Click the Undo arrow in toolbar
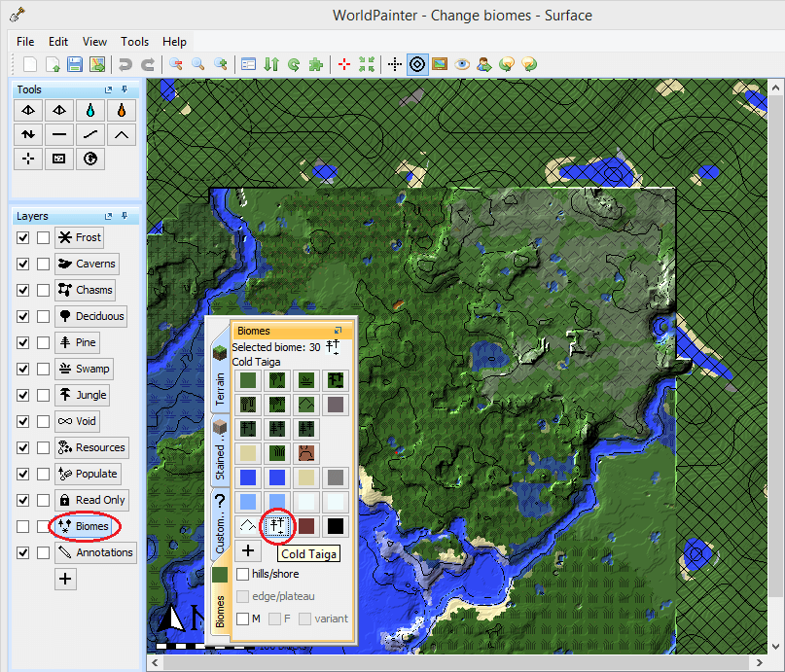Screen dimensions: 785x672 (x=125, y=64)
